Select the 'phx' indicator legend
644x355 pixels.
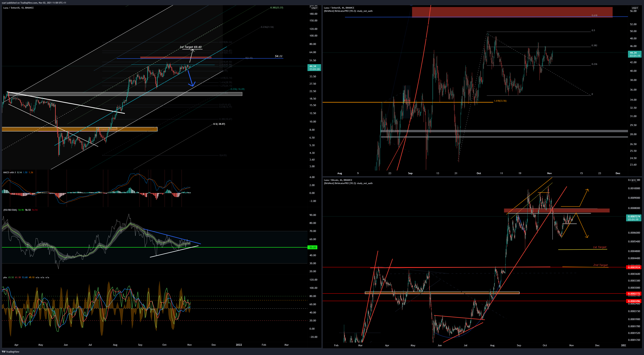pos(5,277)
